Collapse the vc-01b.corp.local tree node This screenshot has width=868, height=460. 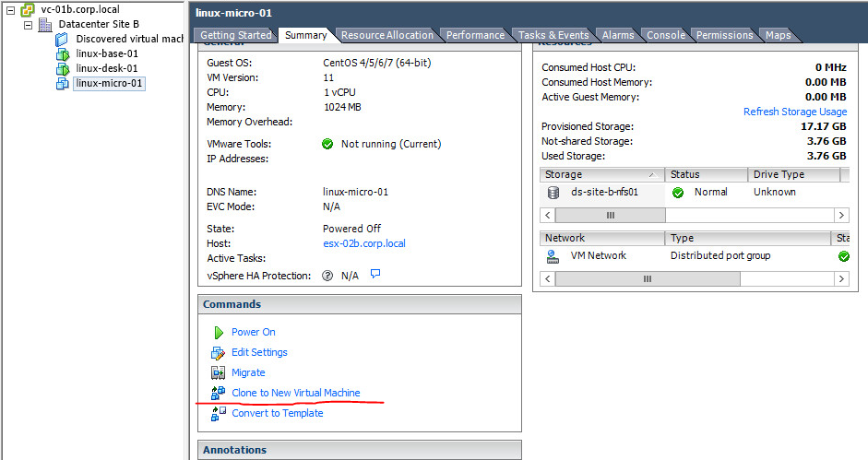[x=10, y=10]
